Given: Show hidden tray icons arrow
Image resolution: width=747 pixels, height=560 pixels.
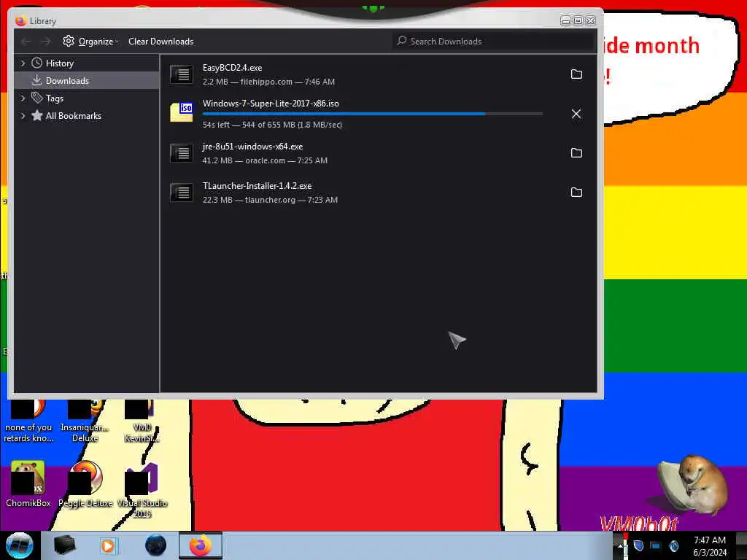Looking at the screenshot, I should click(621, 546).
